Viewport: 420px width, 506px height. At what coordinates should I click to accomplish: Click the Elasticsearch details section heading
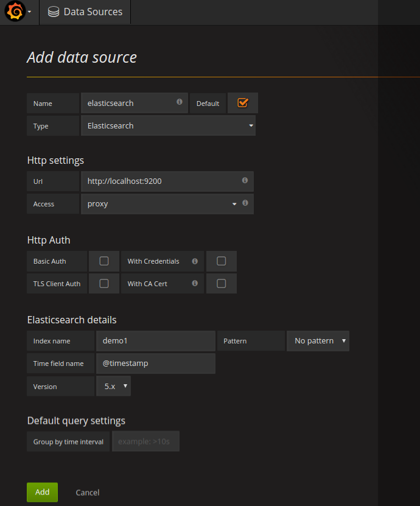pos(72,320)
